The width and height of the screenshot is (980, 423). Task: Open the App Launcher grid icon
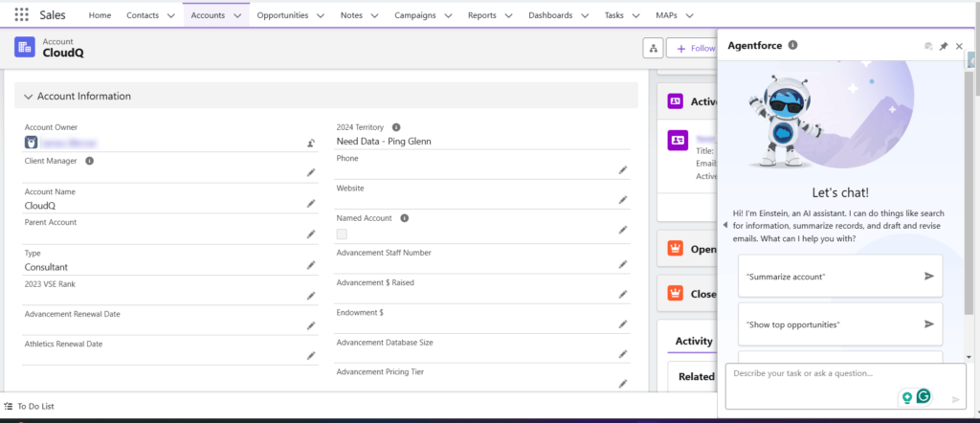click(21, 15)
